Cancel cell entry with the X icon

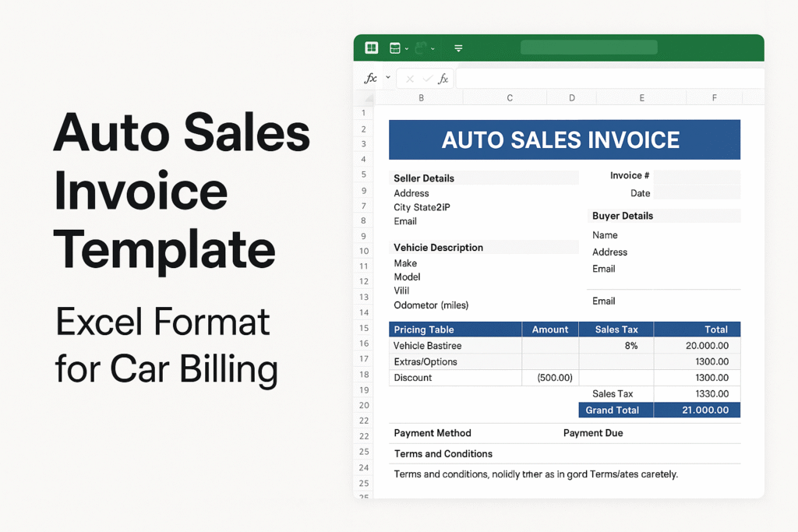coord(411,78)
